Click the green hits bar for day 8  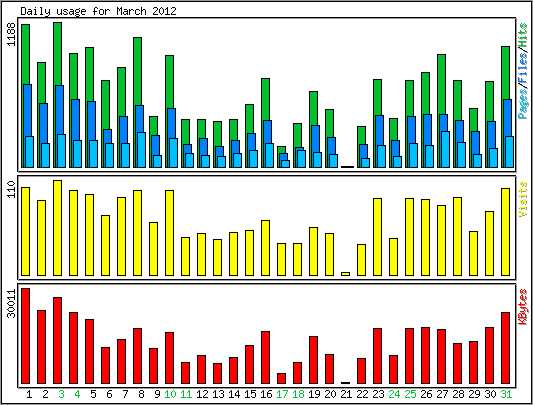coord(137,71)
